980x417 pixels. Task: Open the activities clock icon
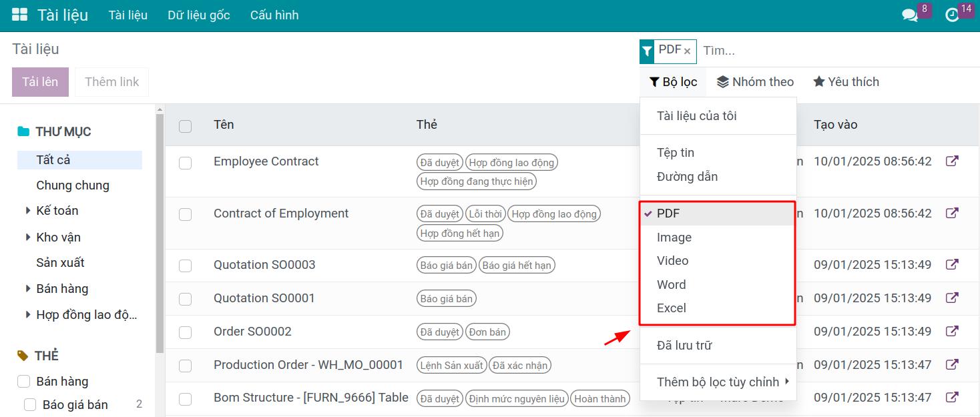tap(952, 15)
